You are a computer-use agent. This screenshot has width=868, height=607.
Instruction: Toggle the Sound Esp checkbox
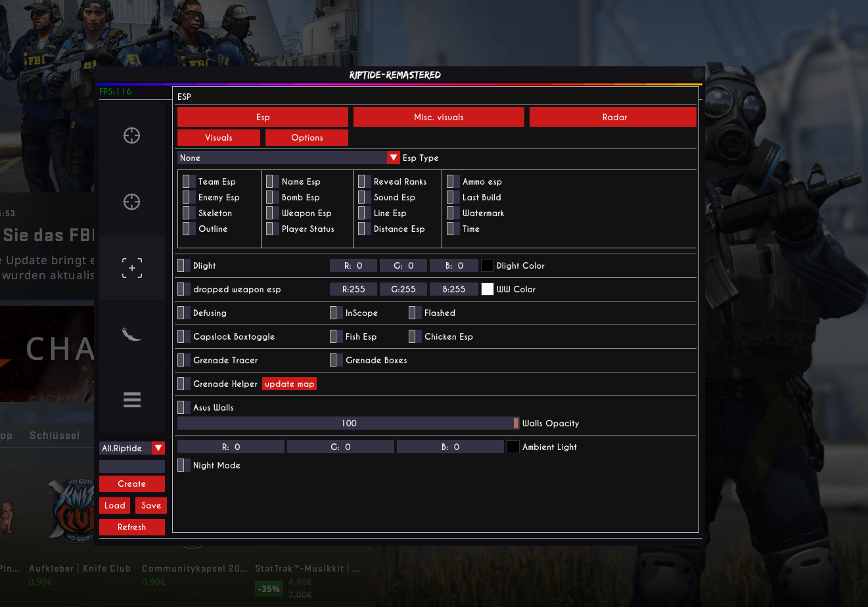click(x=365, y=197)
